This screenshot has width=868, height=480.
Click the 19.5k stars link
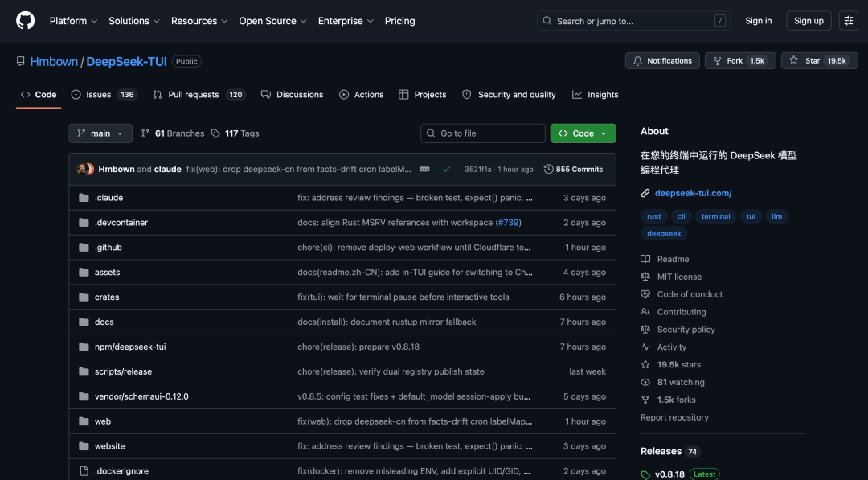(678, 365)
